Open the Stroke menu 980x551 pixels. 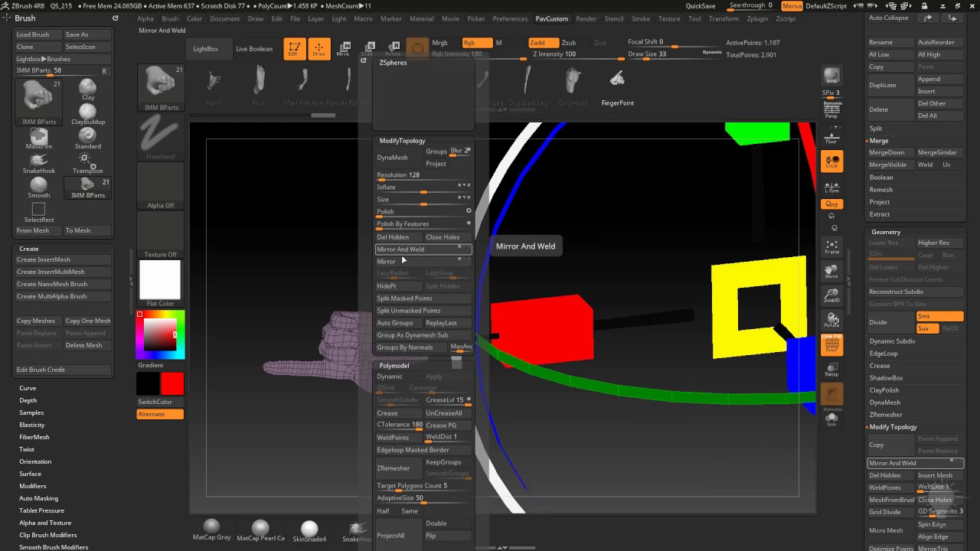click(x=640, y=18)
